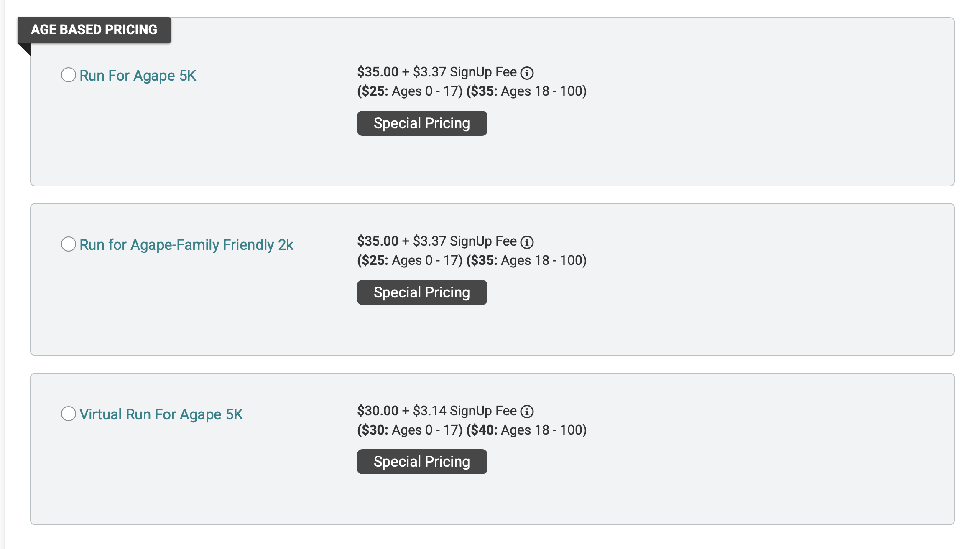The image size is (980, 549).
Task: Click the Run for Agape-Family Friendly 2k name
Action: 186,245
